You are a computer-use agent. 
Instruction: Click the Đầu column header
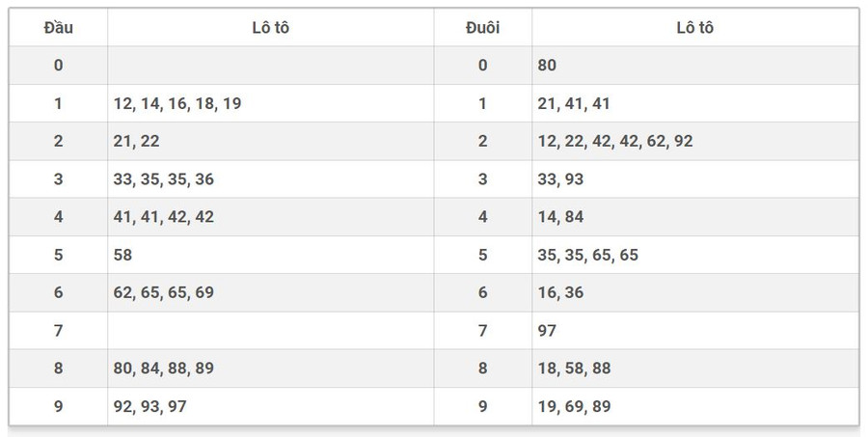(58, 28)
